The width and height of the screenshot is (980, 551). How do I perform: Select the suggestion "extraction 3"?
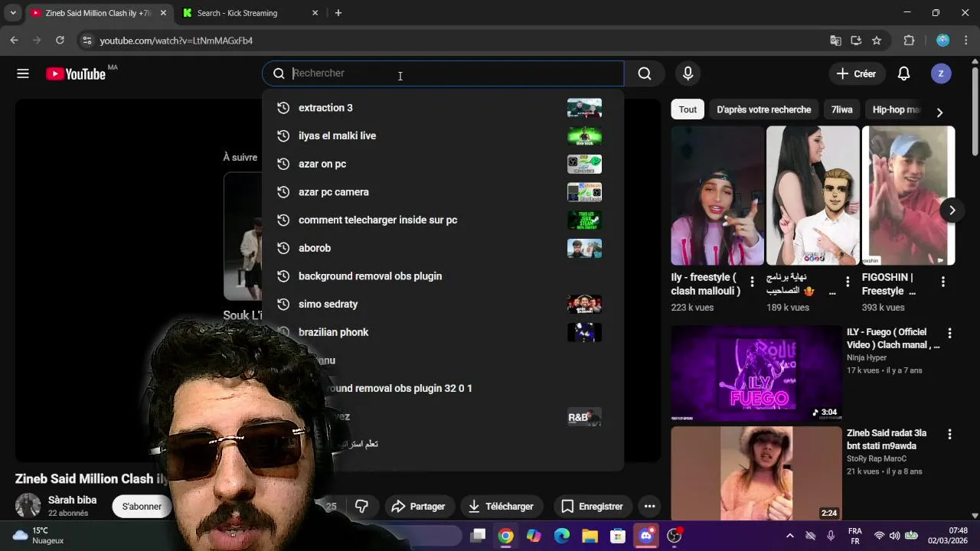tap(443, 108)
